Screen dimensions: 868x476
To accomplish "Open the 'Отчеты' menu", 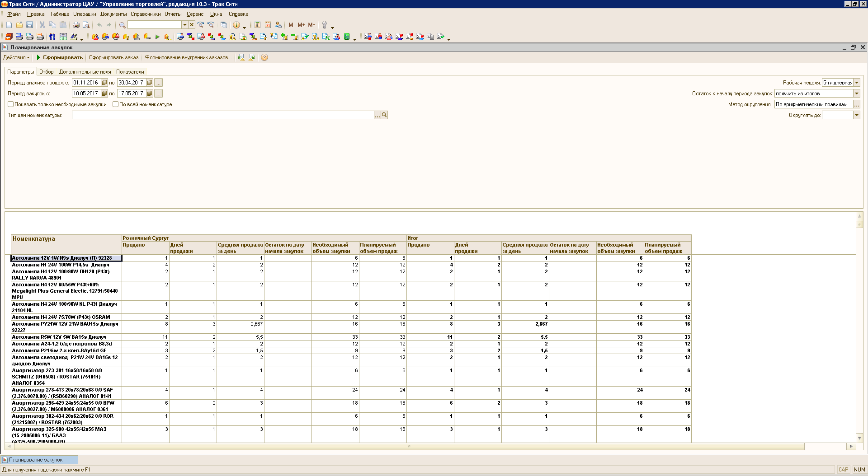I will [x=173, y=14].
